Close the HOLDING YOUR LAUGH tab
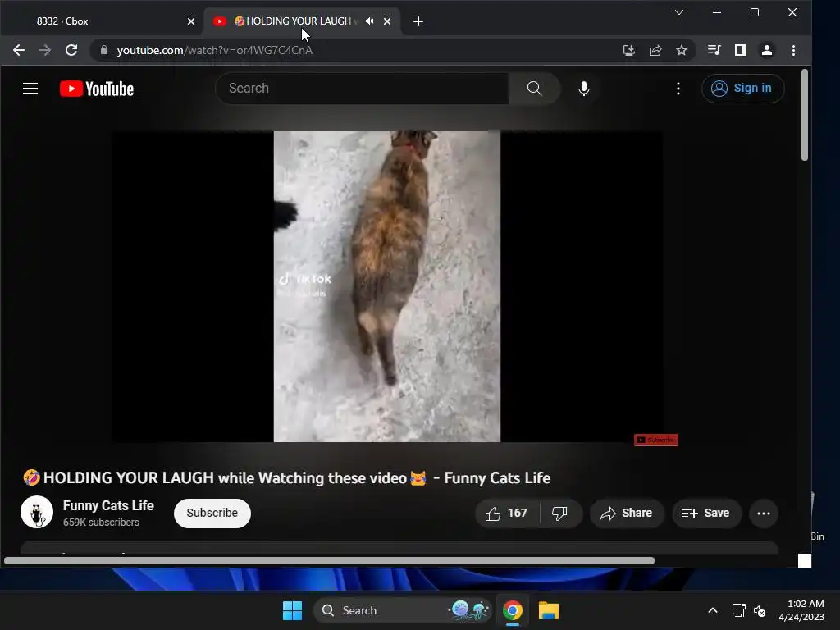This screenshot has width=840, height=630. (x=387, y=21)
